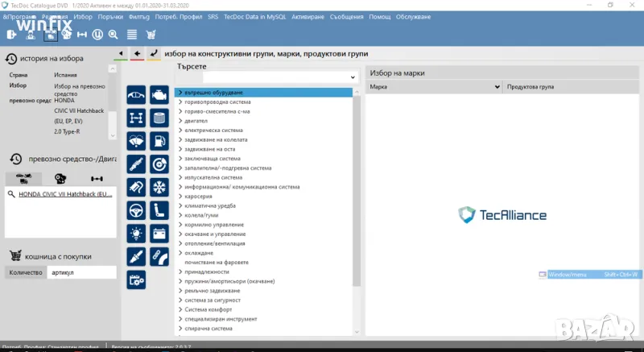The image size is (644, 352).
Task: Select the exhaust system category icon
Action: 136,188
